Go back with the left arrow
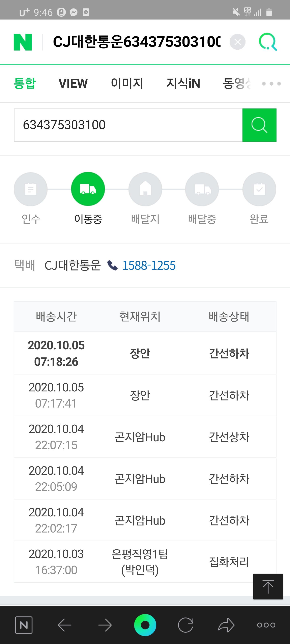Image resolution: width=290 pixels, height=644 pixels. (65, 625)
